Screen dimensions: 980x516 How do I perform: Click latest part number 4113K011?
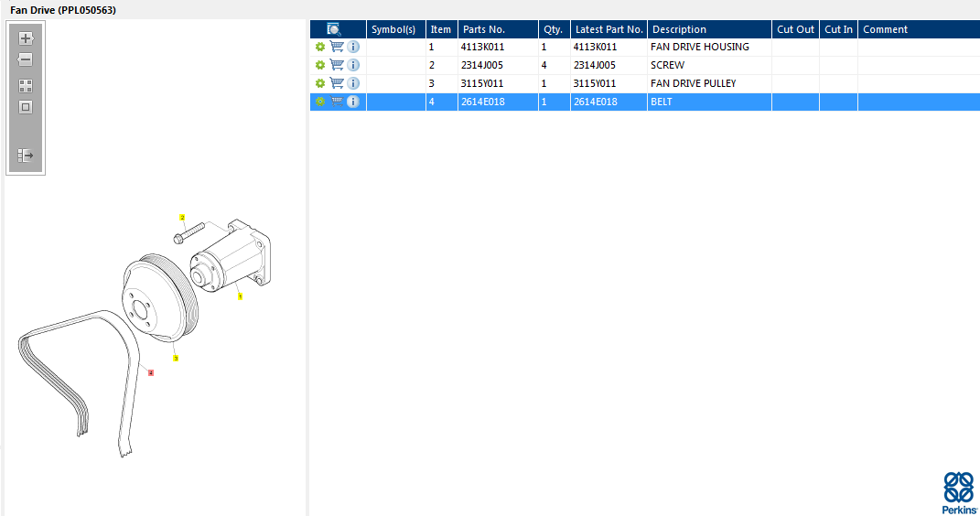595,47
